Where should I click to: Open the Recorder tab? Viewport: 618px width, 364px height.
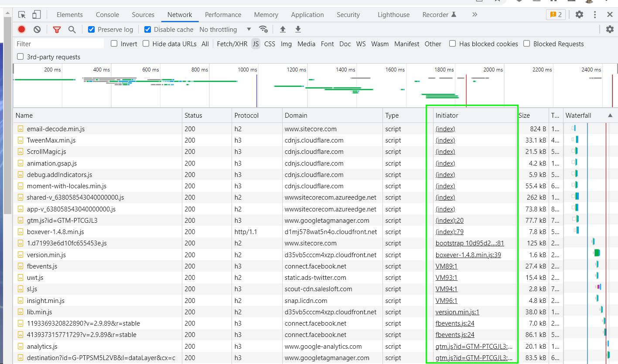pos(439,15)
